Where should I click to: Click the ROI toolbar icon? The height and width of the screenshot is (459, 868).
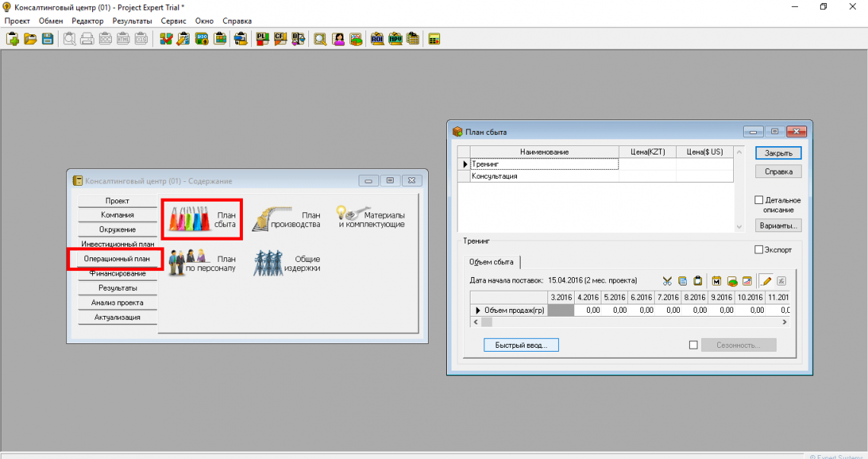(378, 39)
